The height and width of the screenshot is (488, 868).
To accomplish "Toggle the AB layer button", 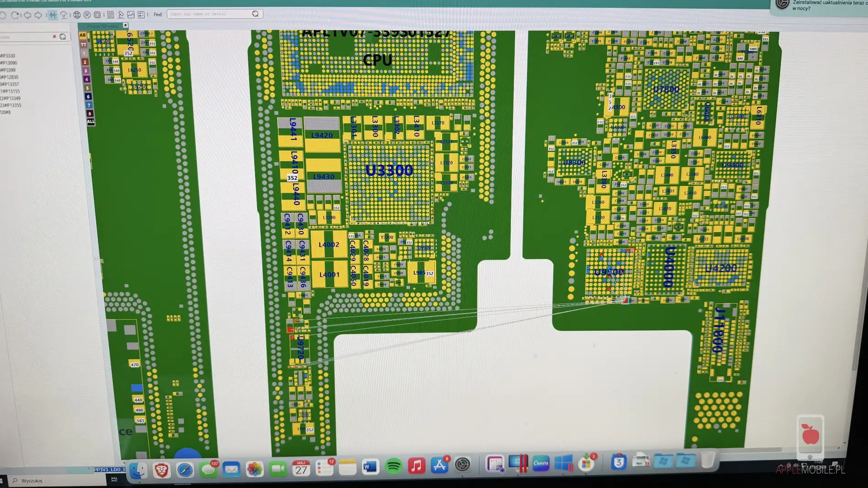I will 83,35.
